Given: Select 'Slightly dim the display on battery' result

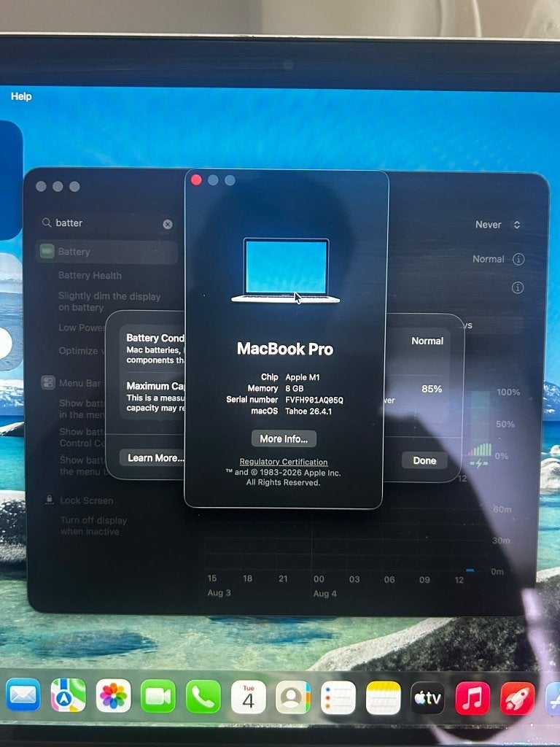Looking at the screenshot, I should [x=109, y=301].
